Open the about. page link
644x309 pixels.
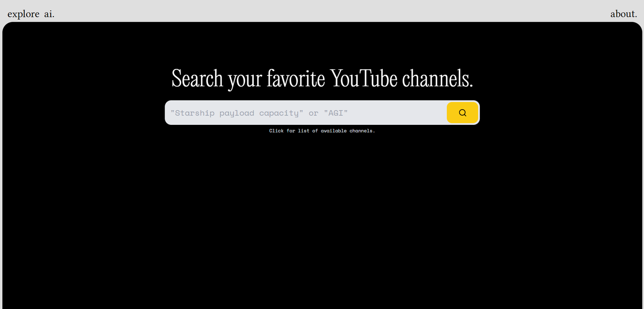pos(623,14)
